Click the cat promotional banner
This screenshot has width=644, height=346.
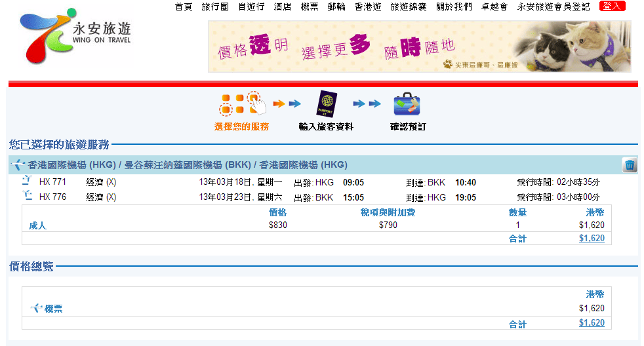pos(420,46)
